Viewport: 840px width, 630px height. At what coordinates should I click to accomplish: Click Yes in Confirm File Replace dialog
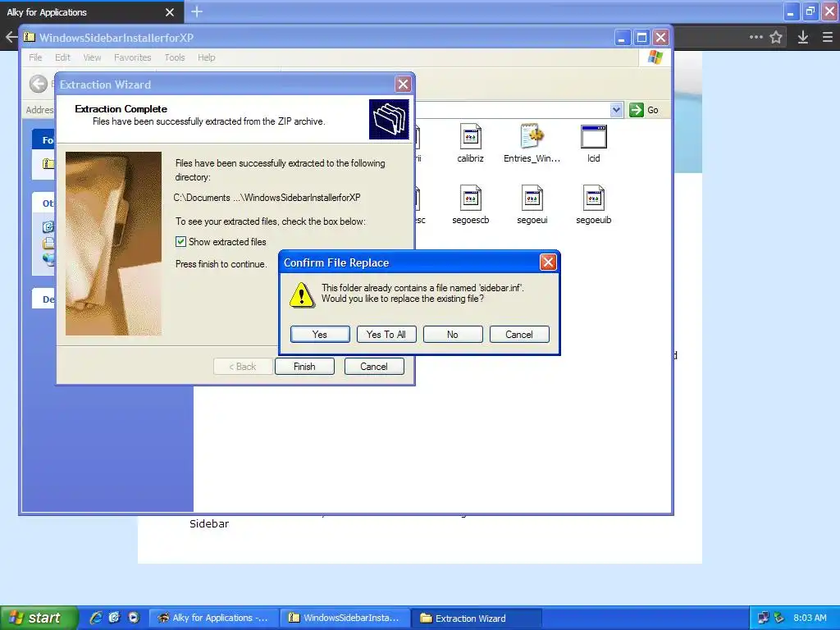320,335
